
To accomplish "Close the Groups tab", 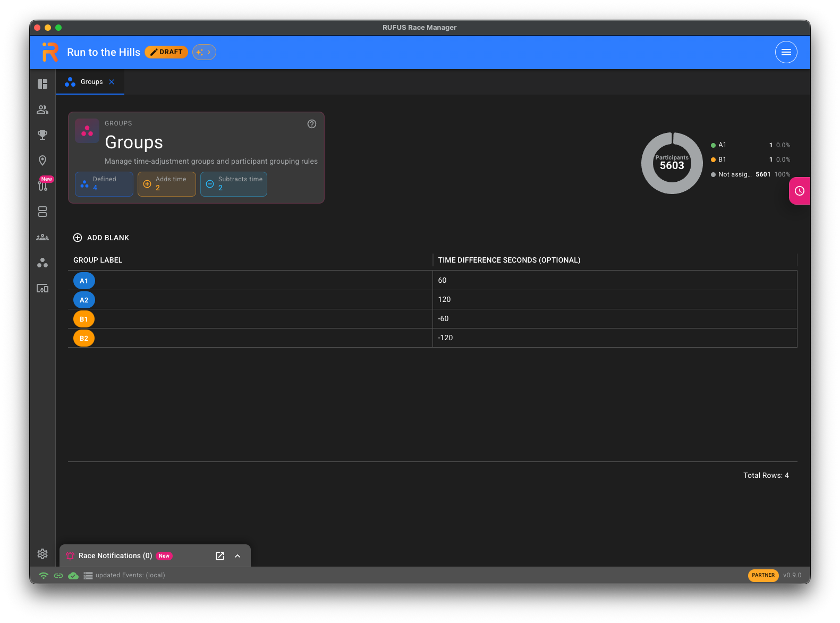I will click(112, 82).
